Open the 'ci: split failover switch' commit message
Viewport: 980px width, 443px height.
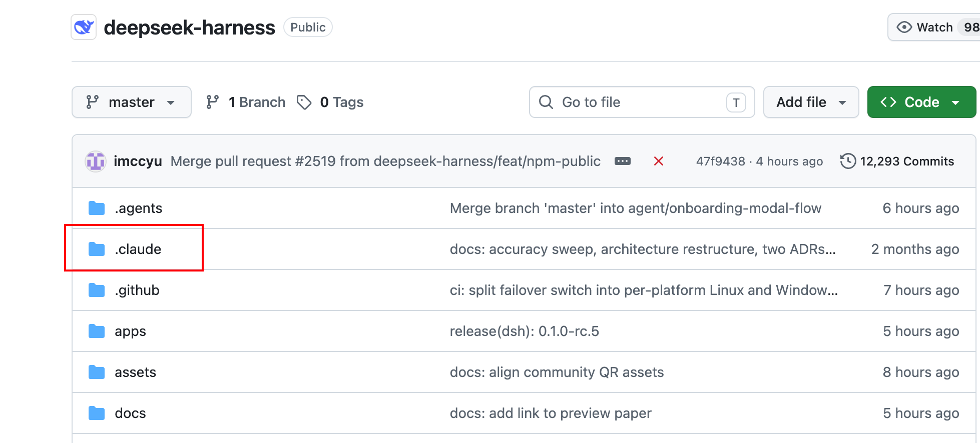pyautogui.click(x=644, y=290)
